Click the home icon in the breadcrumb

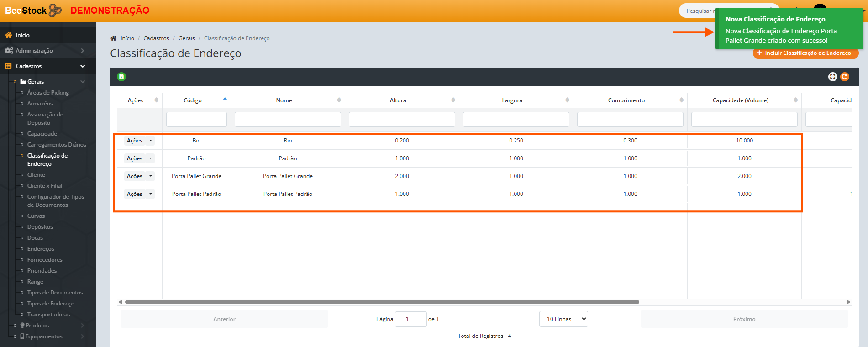(x=114, y=38)
